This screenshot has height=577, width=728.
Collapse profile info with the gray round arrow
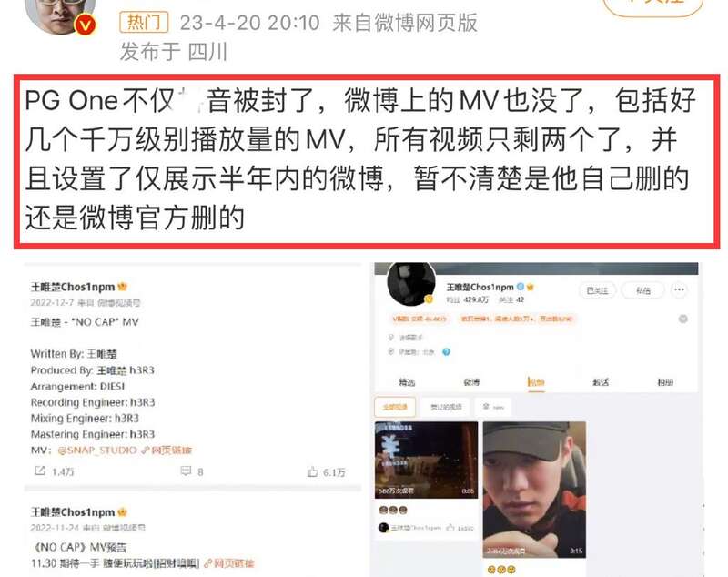[x=683, y=319]
